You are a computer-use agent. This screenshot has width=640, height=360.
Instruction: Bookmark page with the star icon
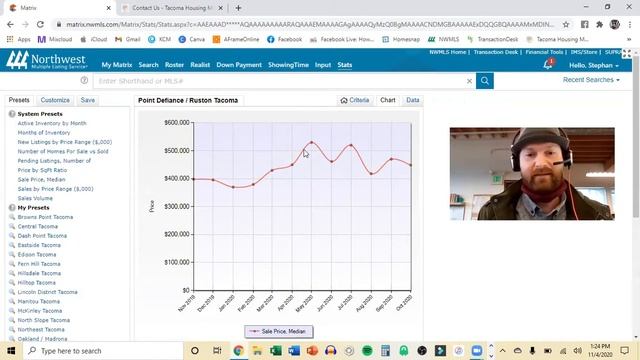[566, 24]
